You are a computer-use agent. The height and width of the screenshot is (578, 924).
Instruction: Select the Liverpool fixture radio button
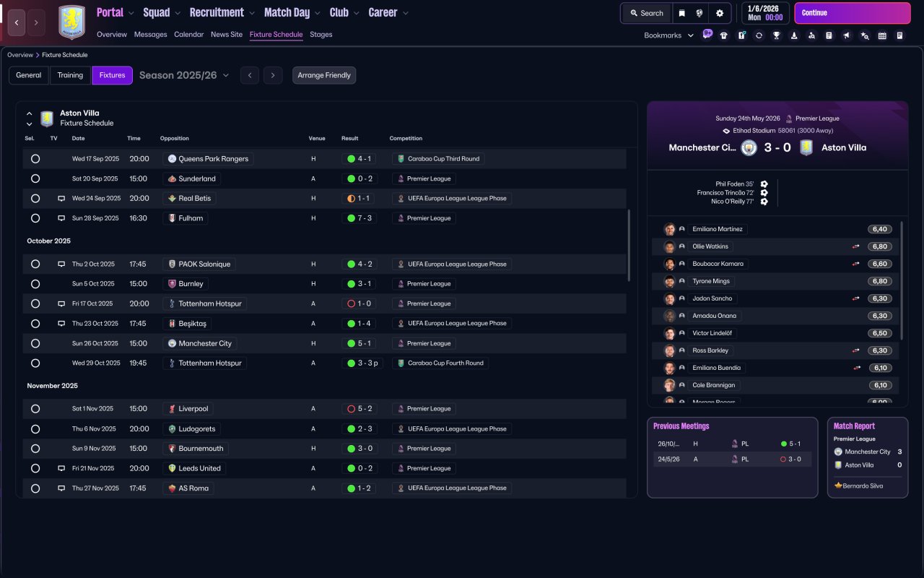pyautogui.click(x=35, y=409)
